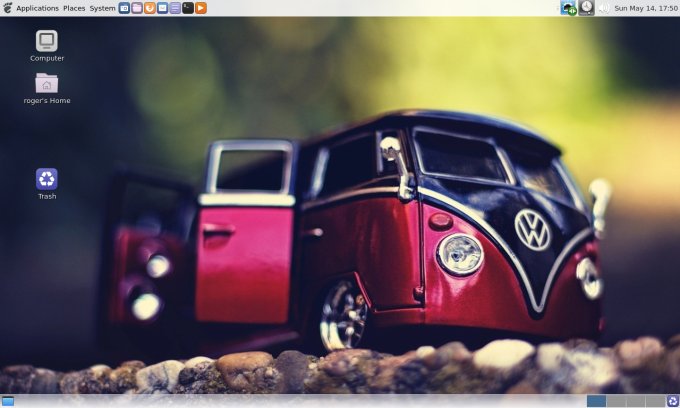The width and height of the screenshot is (680, 408).
Task: Click the clock applet tray icon
Action: tap(586, 8)
